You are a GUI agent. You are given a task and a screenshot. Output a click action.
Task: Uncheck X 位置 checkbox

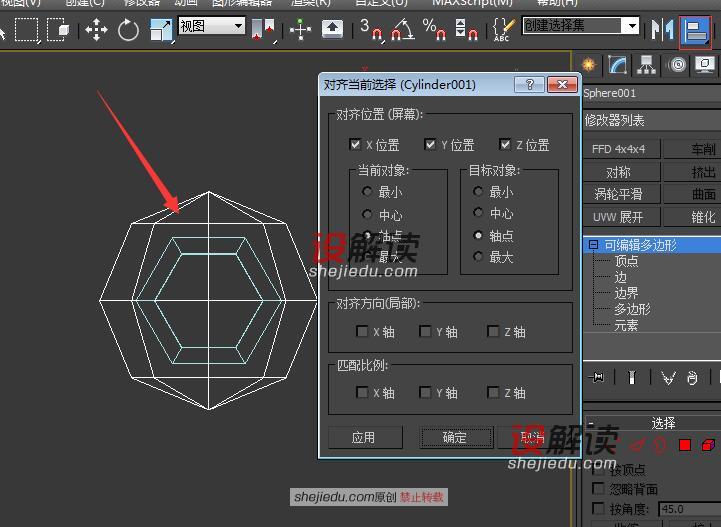(x=355, y=144)
